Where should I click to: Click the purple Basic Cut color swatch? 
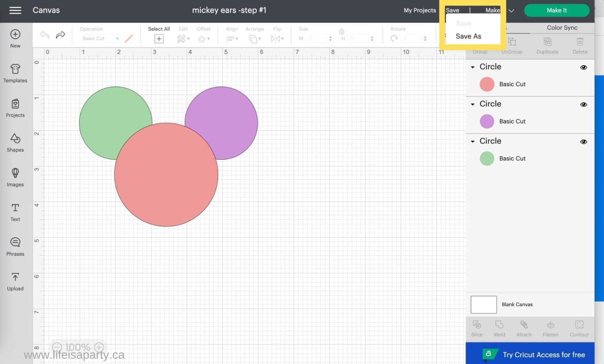(487, 121)
